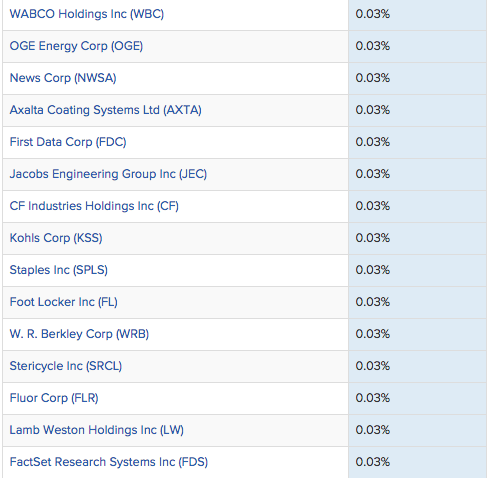Open the Kohls Corp (KSS) link
The height and width of the screenshot is (478, 491).
click(x=56, y=238)
